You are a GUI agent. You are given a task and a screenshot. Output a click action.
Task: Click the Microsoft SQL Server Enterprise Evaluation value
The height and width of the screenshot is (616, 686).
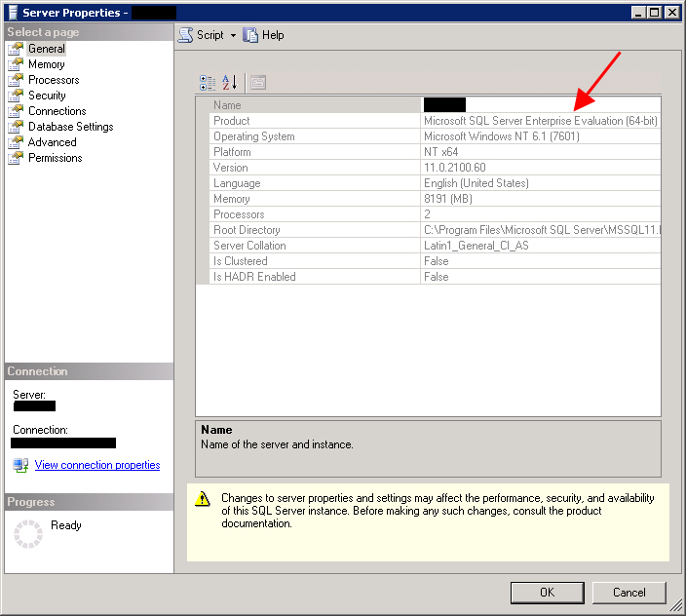pyautogui.click(x=540, y=121)
